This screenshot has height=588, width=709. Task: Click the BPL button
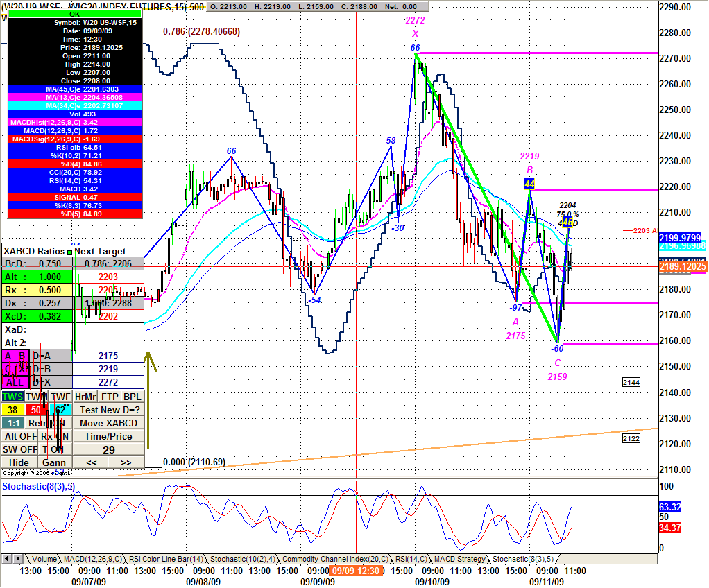[132, 397]
